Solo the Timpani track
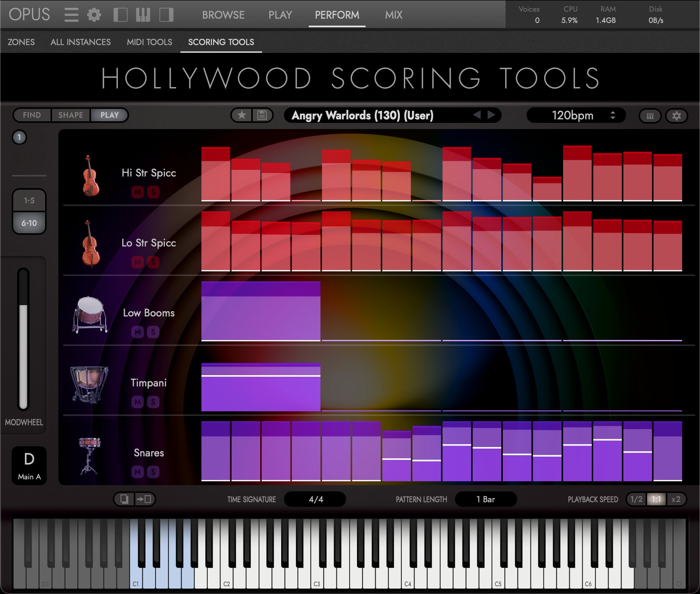 [153, 402]
